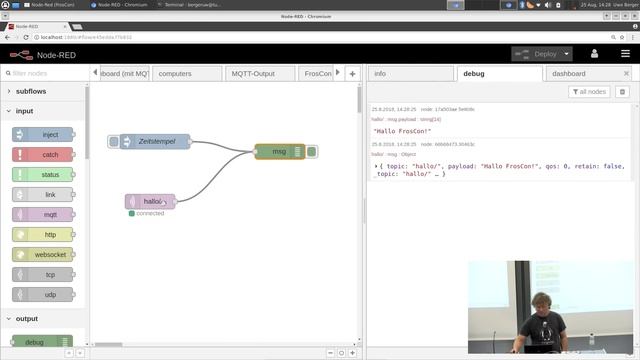Zoom out the flow canvas
The width and height of the screenshot is (640, 360).
tap(330, 353)
